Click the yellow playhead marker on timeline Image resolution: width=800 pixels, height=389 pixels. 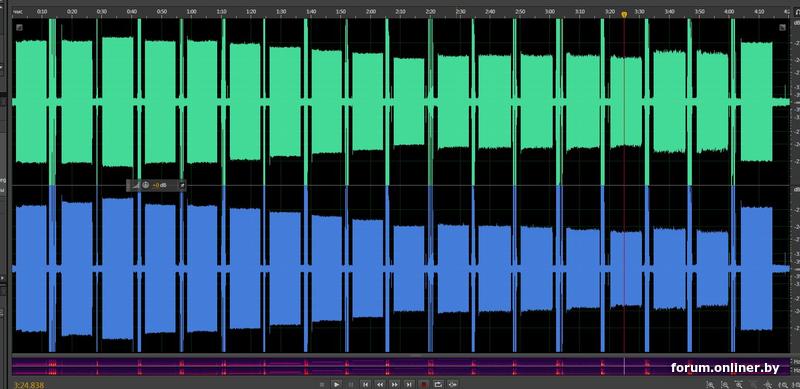click(x=624, y=15)
